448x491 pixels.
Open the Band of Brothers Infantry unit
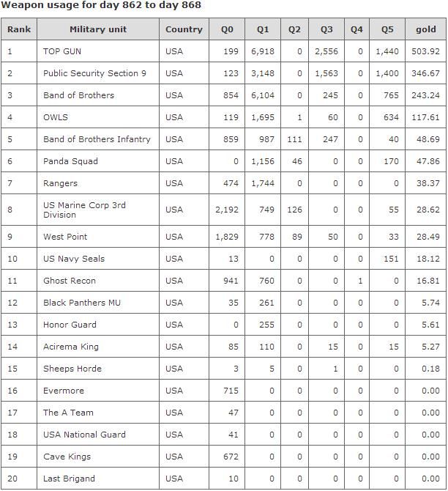click(97, 139)
